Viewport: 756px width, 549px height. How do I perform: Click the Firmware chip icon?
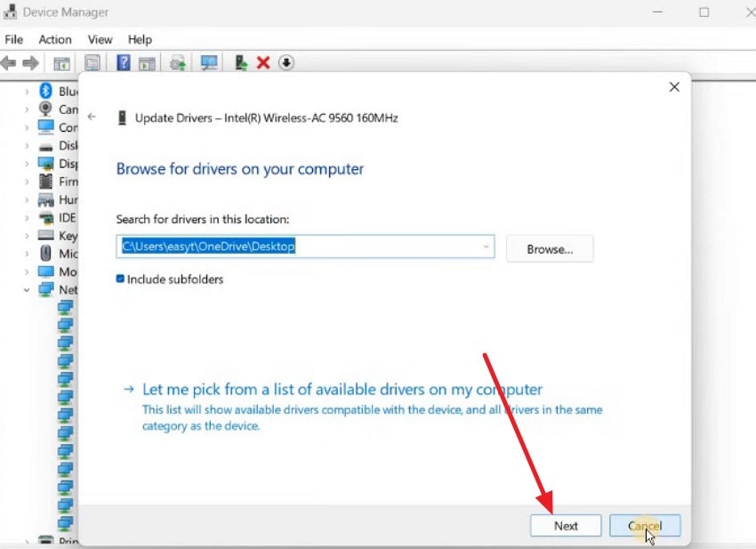(45, 182)
